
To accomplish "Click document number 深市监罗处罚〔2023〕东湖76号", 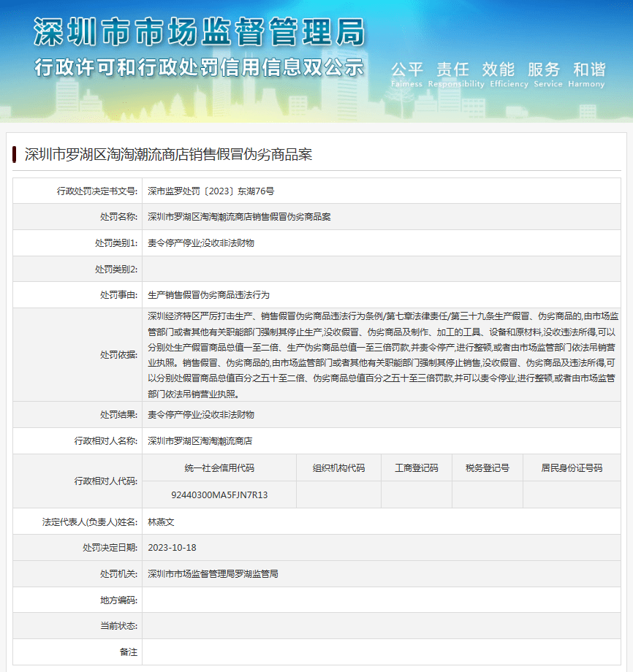I will pos(211,191).
